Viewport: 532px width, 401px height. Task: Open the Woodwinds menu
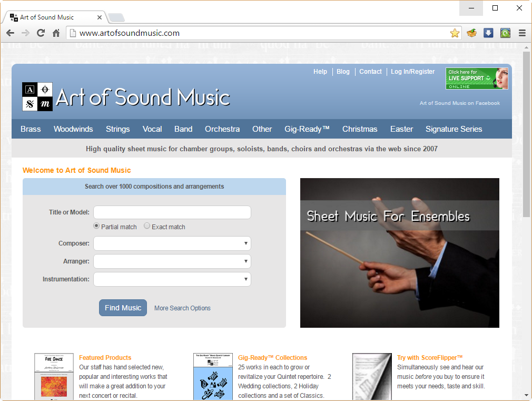click(x=73, y=129)
